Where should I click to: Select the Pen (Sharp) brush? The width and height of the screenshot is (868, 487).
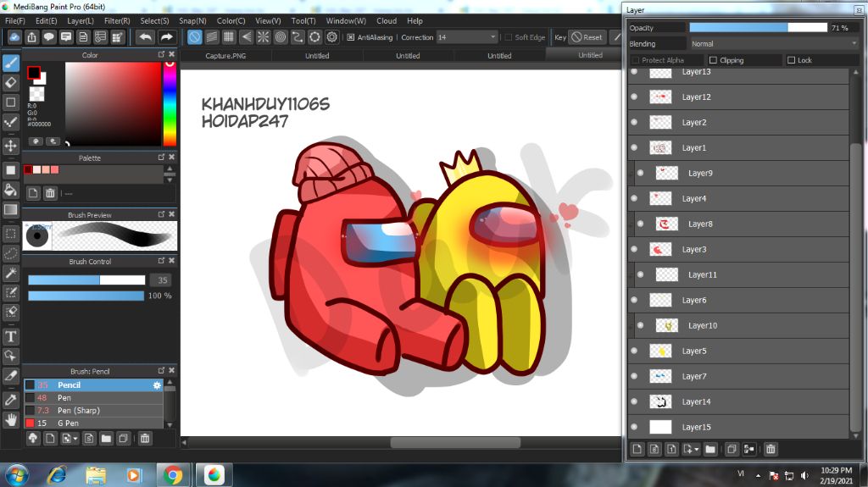pyautogui.click(x=93, y=411)
